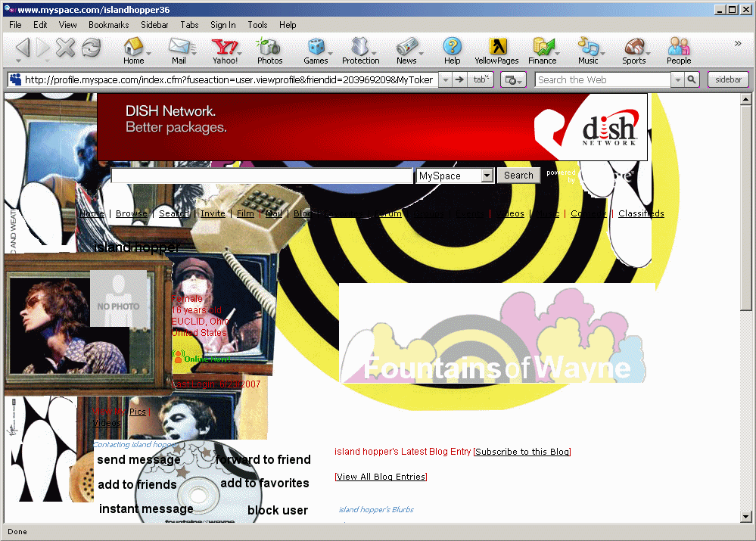This screenshot has height=541, width=756.
Task: Click the vertical scrollbar up arrow
Action: coord(746,99)
